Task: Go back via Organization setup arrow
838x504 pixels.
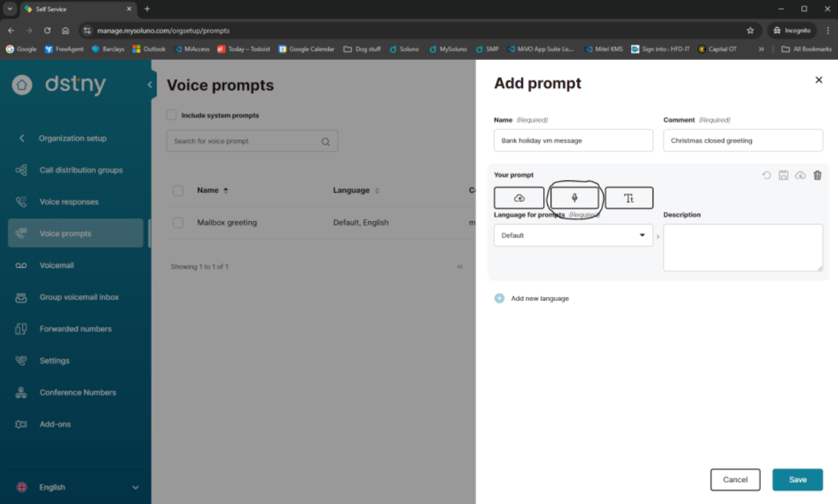Action: coord(21,138)
